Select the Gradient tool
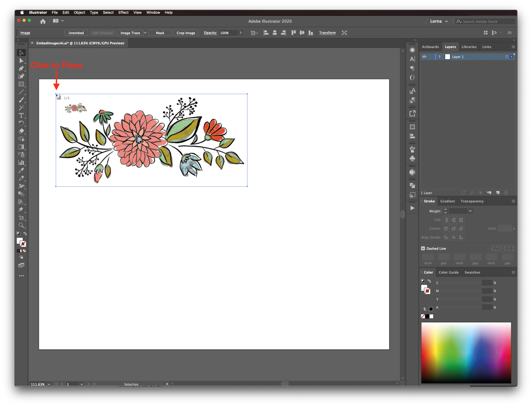The image size is (532, 406). pos(21,147)
